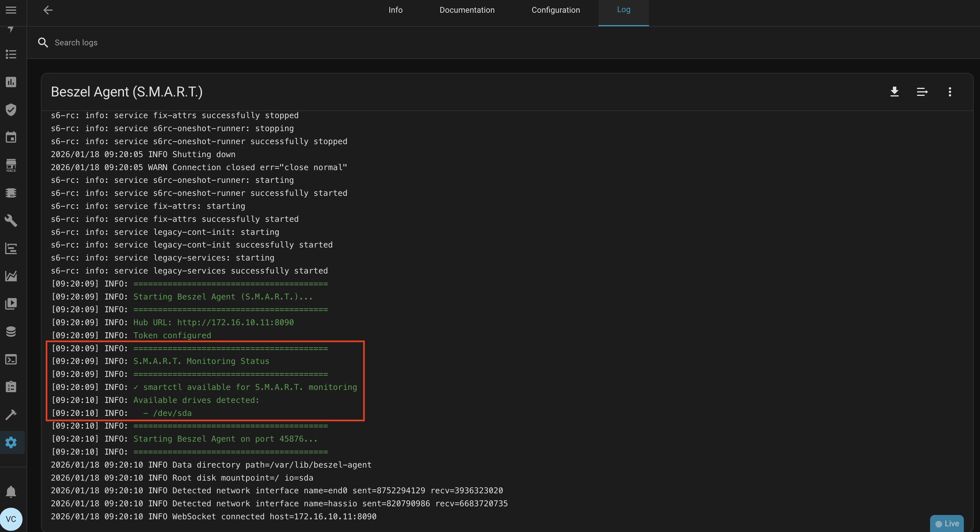980x532 pixels.
Task: Click the 'S.M.A.R.T. Monitoring Status' log line
Action: click(160, 361)
